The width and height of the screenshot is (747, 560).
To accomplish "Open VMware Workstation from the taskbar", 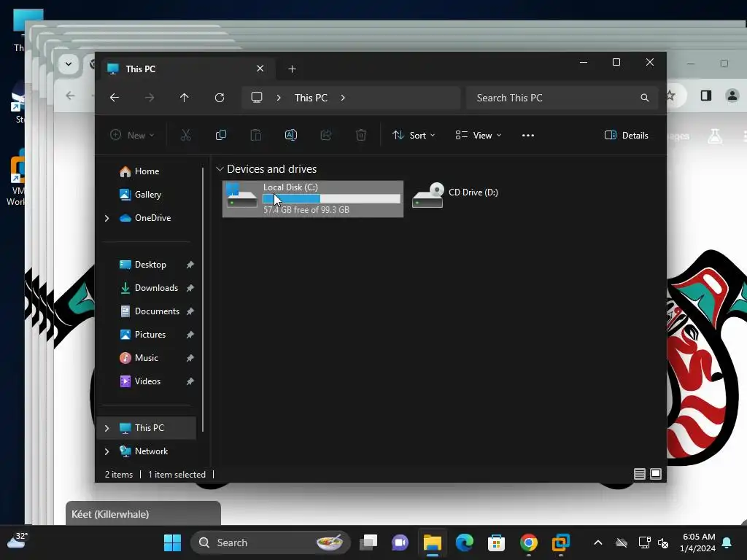I will [x=561, y=542].
